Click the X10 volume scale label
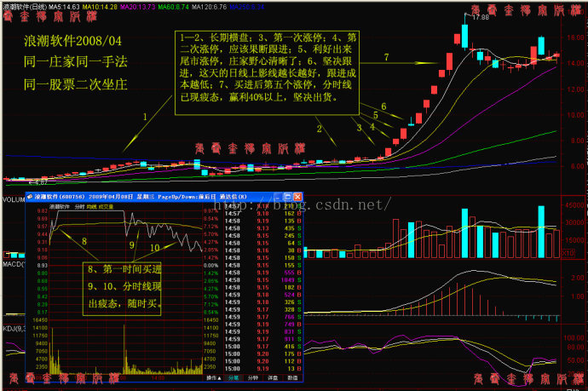The height and width of the screenshot is (391, 588). pyautogui.click(x=568, y=253)
